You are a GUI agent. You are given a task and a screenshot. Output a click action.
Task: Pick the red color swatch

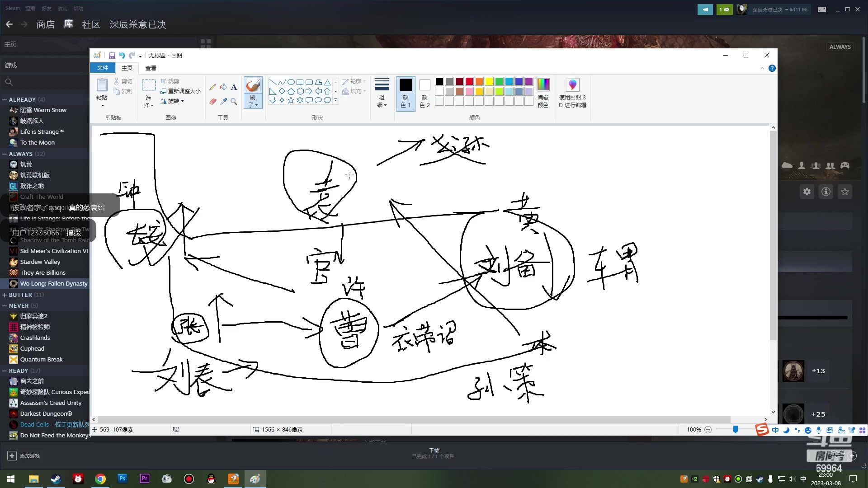point(469,81)
